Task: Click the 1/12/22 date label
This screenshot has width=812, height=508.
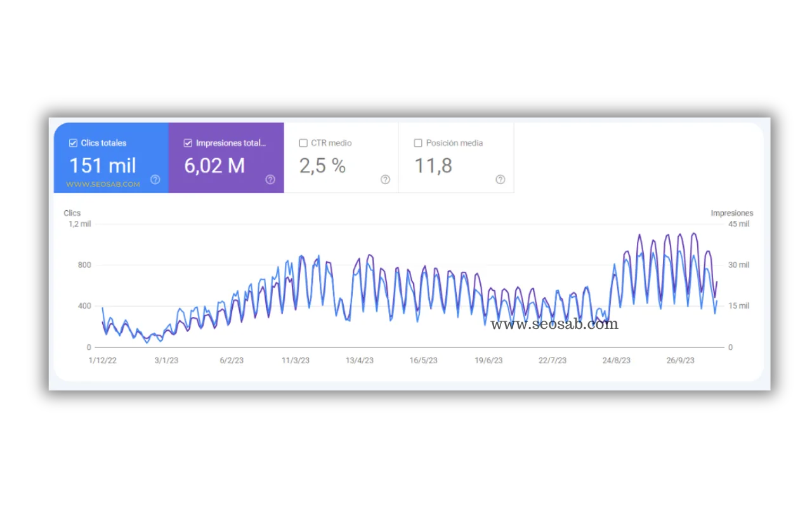Action: click(102, 361)
